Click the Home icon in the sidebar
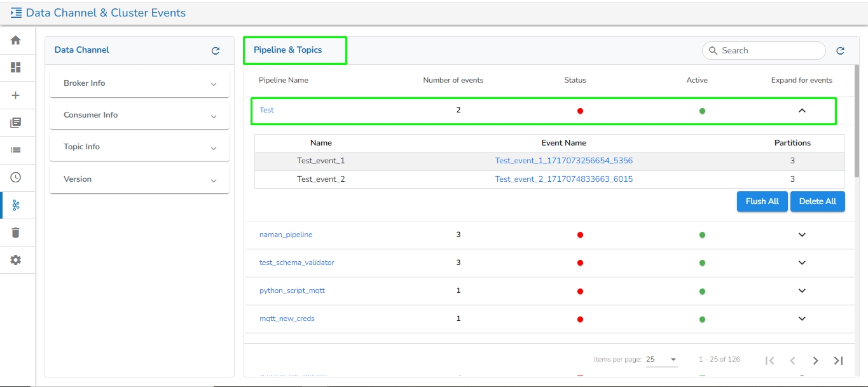 pyautogui.click(x=16, y=40)
